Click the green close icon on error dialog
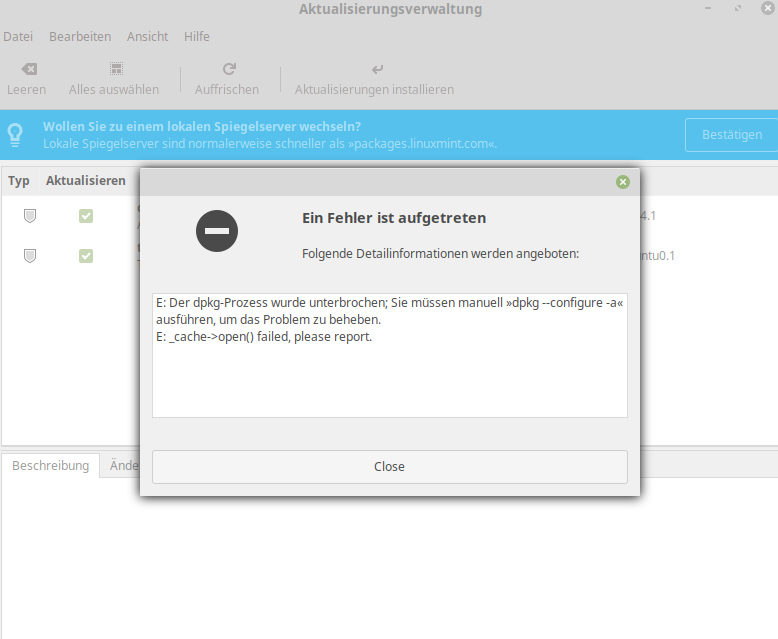Viewport: 778px width, 639px height. 623,182
